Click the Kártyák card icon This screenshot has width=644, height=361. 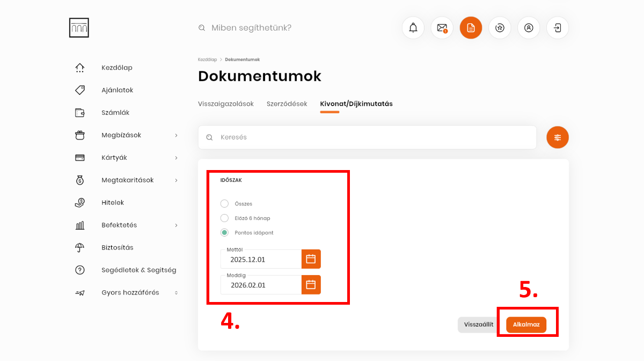80,158
